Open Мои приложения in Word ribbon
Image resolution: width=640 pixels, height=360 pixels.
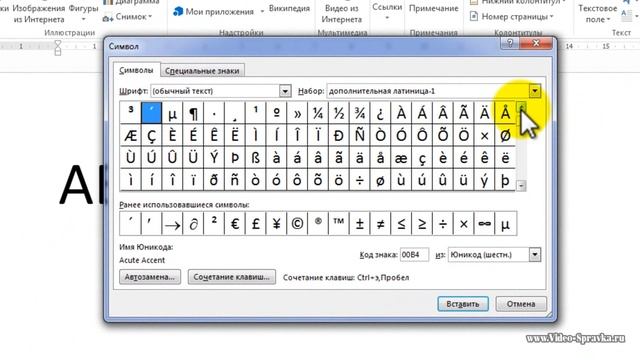click(x=218, y=11)
